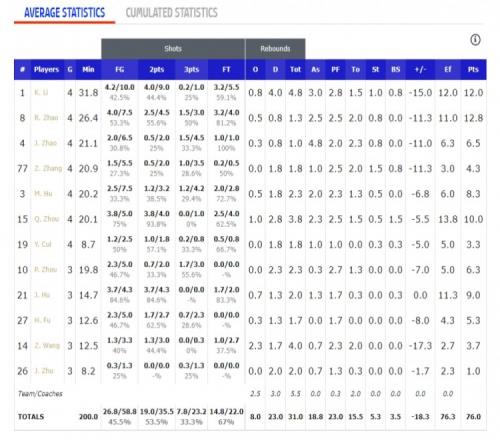
Task: Open player Q. Zhou's profile link
Action: (46, 219)
